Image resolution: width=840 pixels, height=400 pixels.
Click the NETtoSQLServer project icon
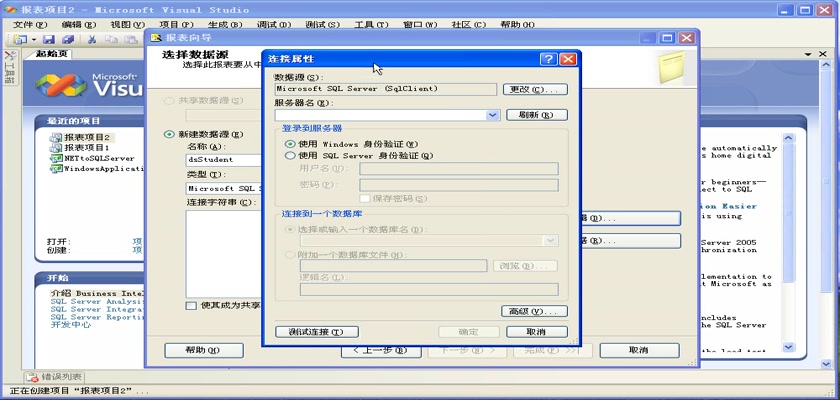click(x=56, y=159)
